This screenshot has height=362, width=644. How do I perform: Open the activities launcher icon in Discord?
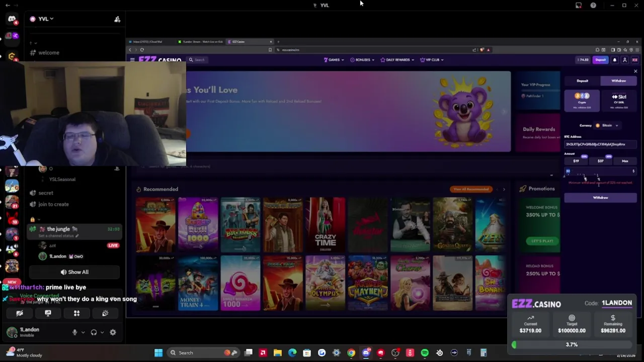[x=76, y=313]
